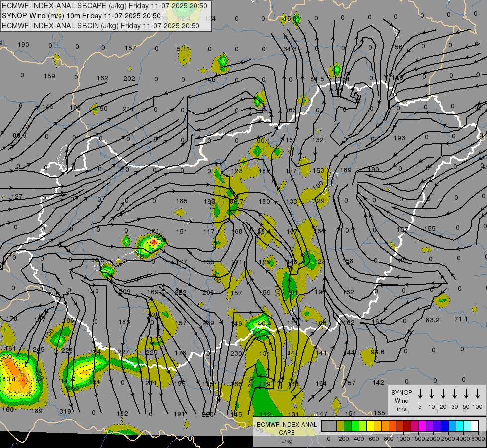Click the '86.7' value on the map
This screenshot has height=448, width=487.
tap(237, 202)
